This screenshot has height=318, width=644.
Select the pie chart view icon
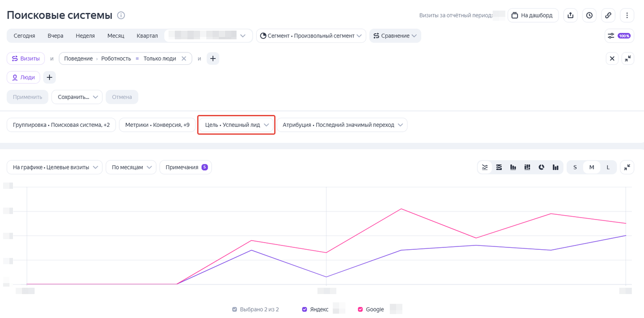pos(541,167)
